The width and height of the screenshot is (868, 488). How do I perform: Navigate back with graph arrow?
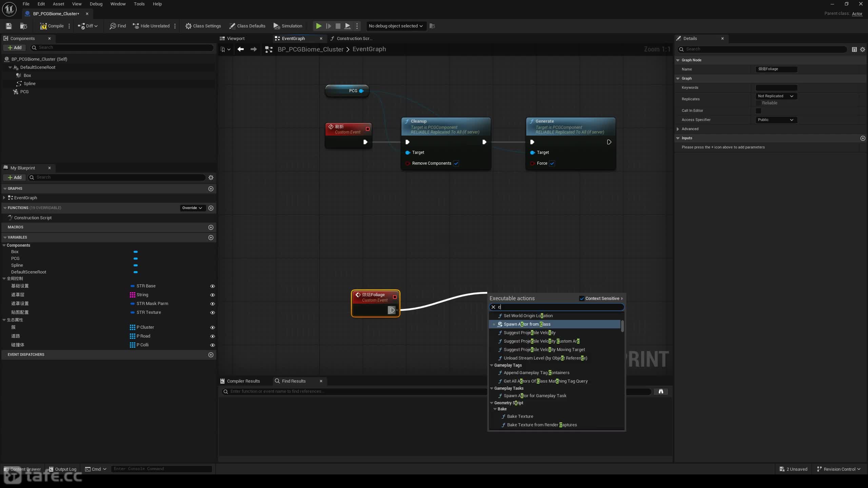pyautogui.click(x=240, y=49)
